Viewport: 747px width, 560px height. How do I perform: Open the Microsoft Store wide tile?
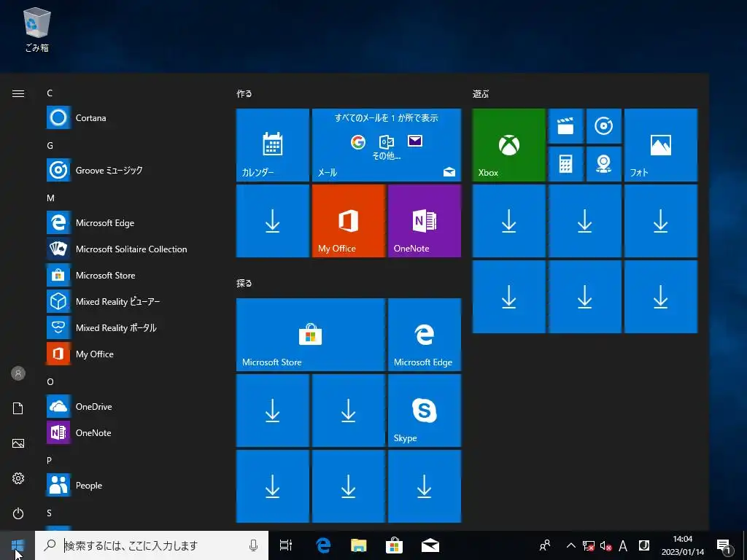click(311, 334)
